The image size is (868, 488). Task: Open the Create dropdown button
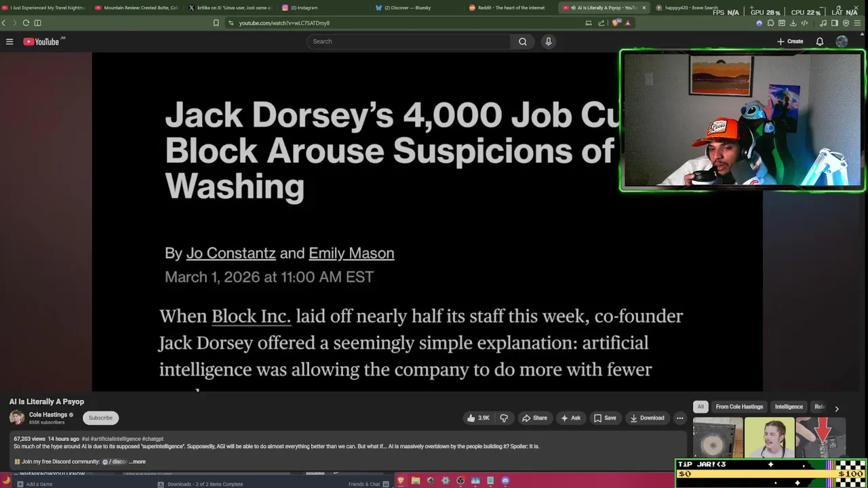pos(791,41)
